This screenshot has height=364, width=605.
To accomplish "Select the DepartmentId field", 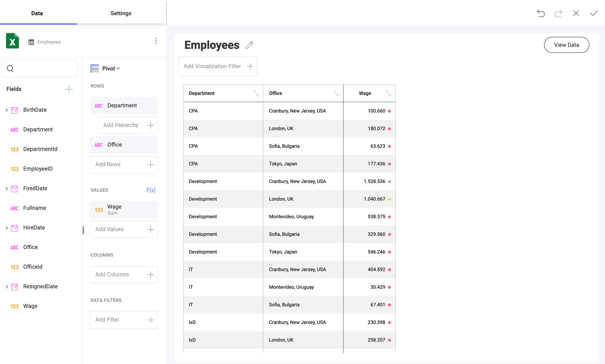I will (40, 149).
